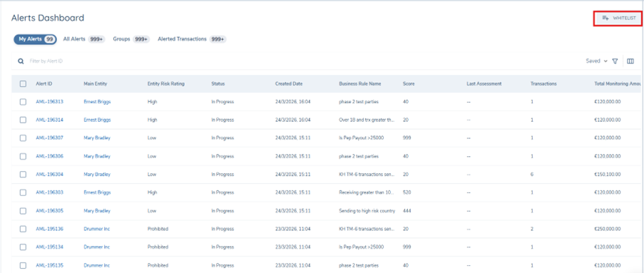Check the box for AML-196306
644x273 pixels.
click(23, 156)
